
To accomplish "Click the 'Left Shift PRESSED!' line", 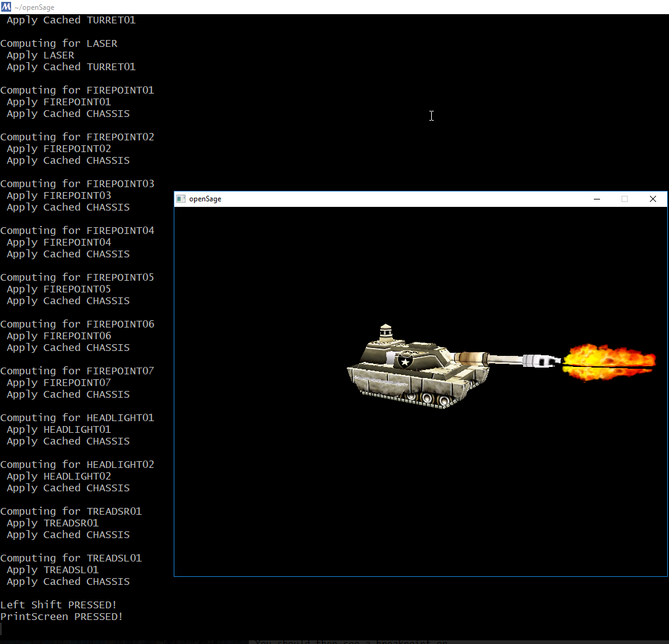I will (59, 605).
